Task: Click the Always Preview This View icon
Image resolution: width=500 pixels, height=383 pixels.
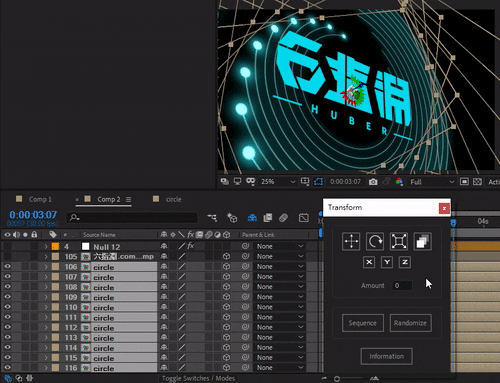Action: [225, 182]
